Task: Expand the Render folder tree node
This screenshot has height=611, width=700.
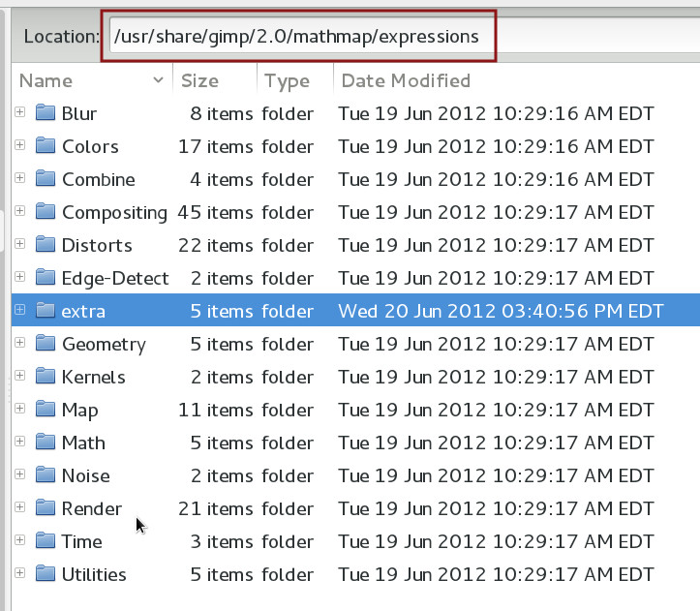Action: 19,507
